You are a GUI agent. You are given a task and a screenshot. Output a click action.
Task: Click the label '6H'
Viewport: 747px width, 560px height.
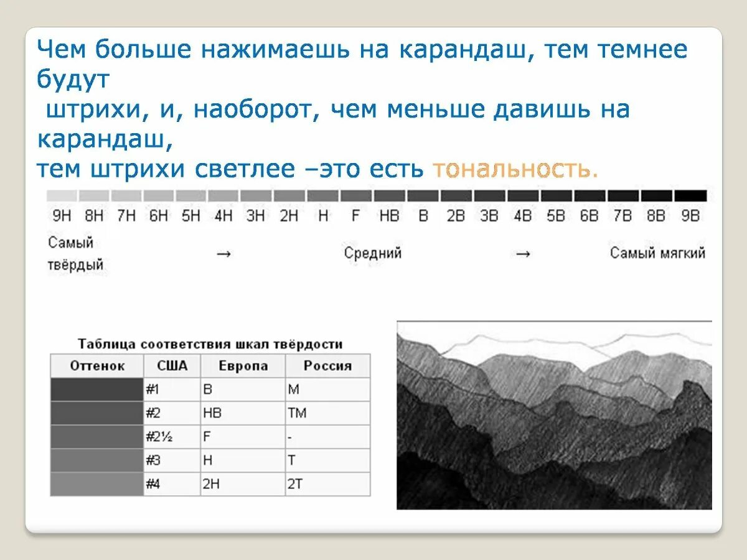[159, 217]
